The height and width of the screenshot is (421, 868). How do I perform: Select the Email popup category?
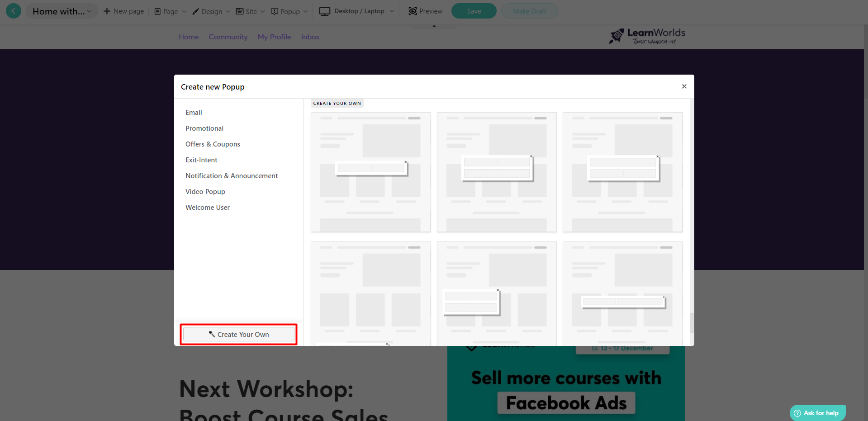pyautogui.click(x=194, y=112)
